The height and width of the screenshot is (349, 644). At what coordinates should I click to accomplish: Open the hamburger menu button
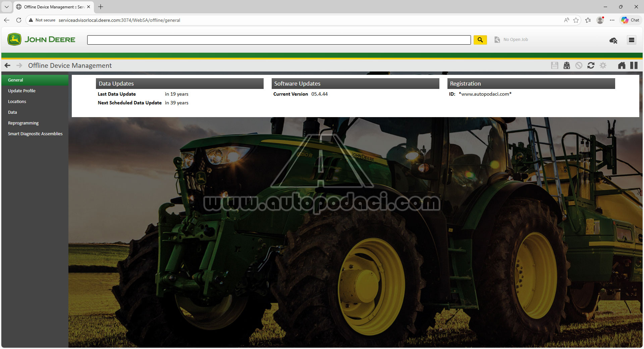pos(631,40)
